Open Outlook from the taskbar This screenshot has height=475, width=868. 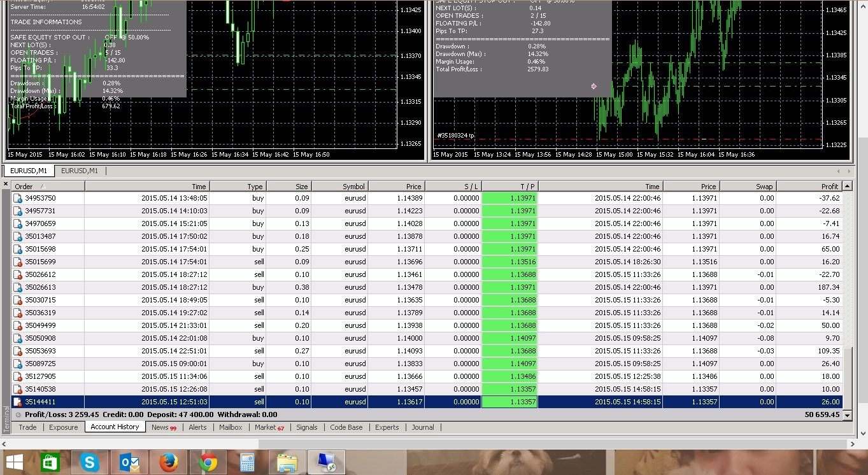click(x=129, y=462)
